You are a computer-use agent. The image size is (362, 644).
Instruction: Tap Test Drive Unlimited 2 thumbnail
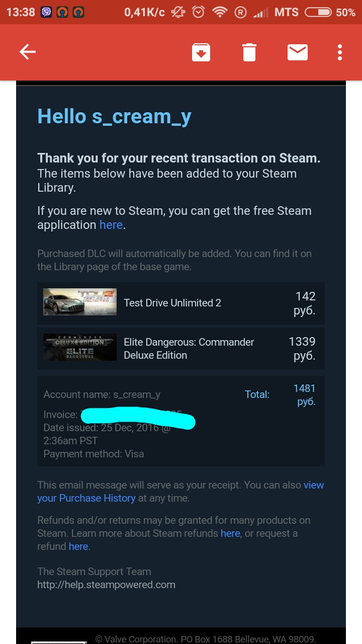tap(80, 302)
